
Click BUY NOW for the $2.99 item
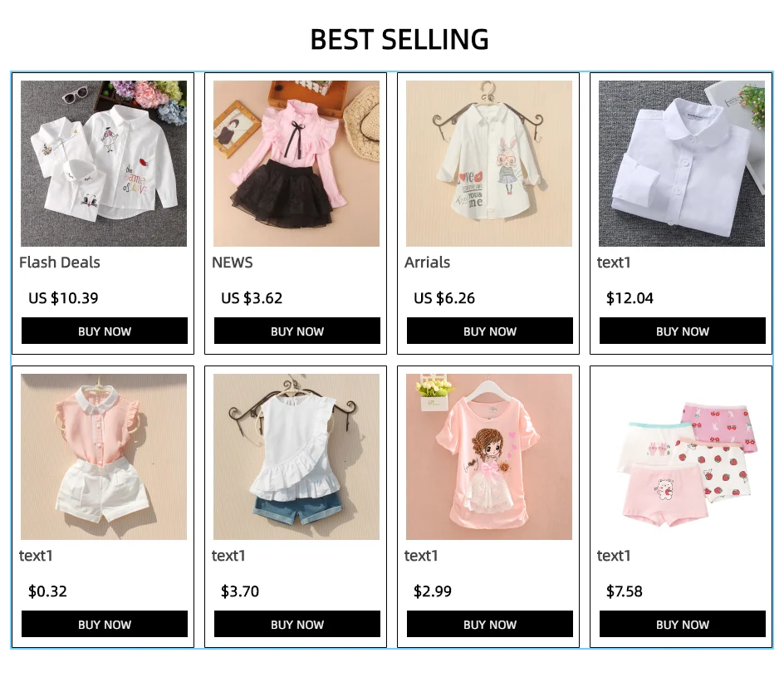[489, 624]
